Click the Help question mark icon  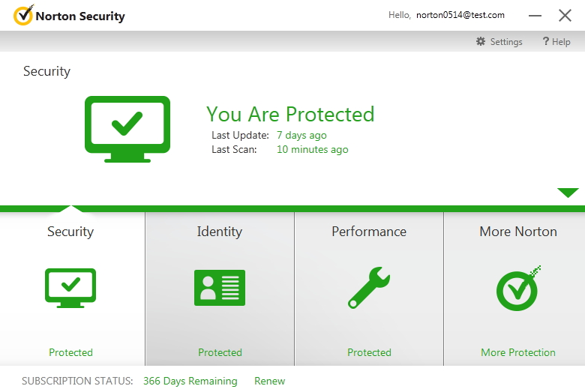(546, 42)
